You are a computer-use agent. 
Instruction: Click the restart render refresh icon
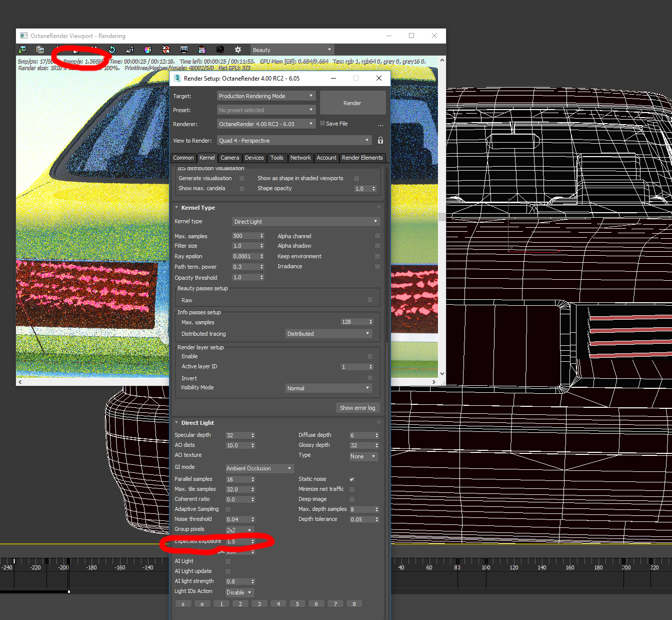point(112,50)
